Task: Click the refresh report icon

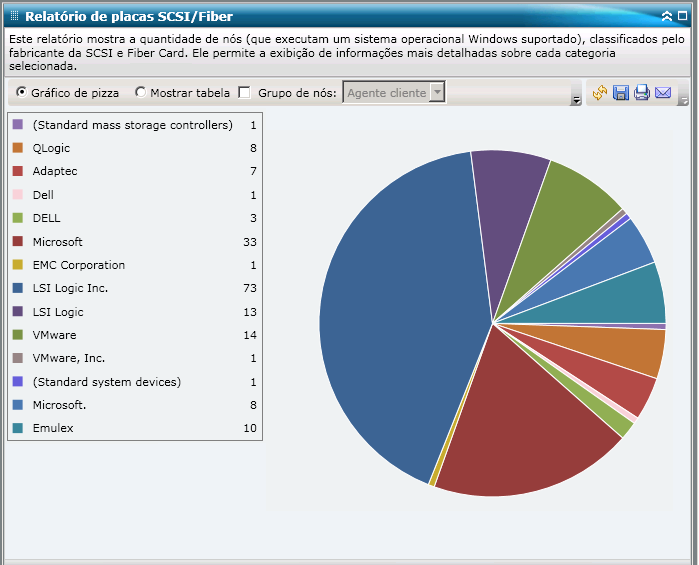Action: [600, 93]
